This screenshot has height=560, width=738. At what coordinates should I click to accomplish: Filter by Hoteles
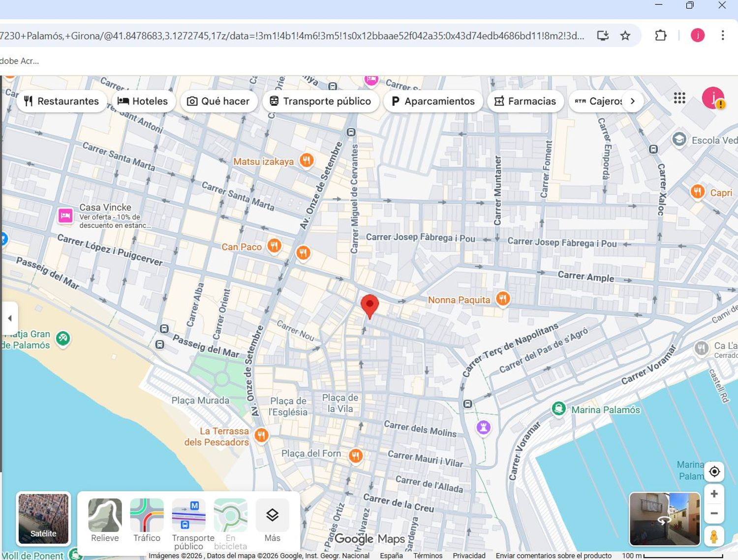click(143, 101)
